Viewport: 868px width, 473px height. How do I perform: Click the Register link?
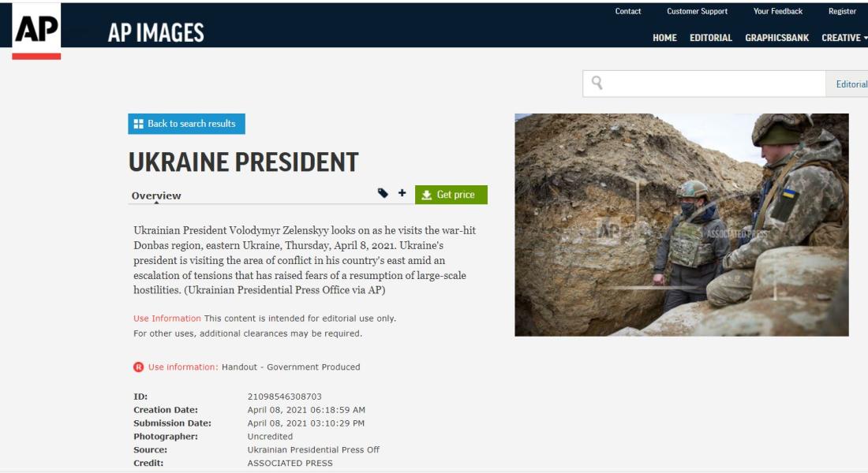click(842, 11)
